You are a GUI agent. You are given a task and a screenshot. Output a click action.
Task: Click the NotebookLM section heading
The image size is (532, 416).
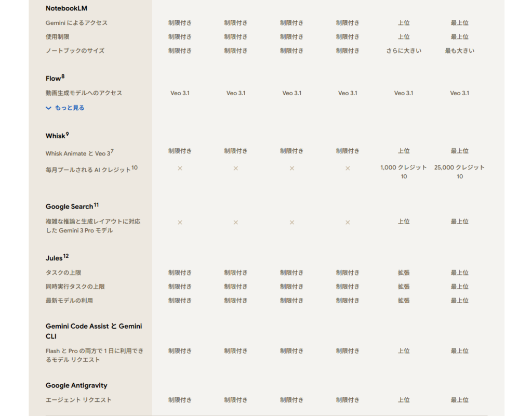tap(66, 8)
